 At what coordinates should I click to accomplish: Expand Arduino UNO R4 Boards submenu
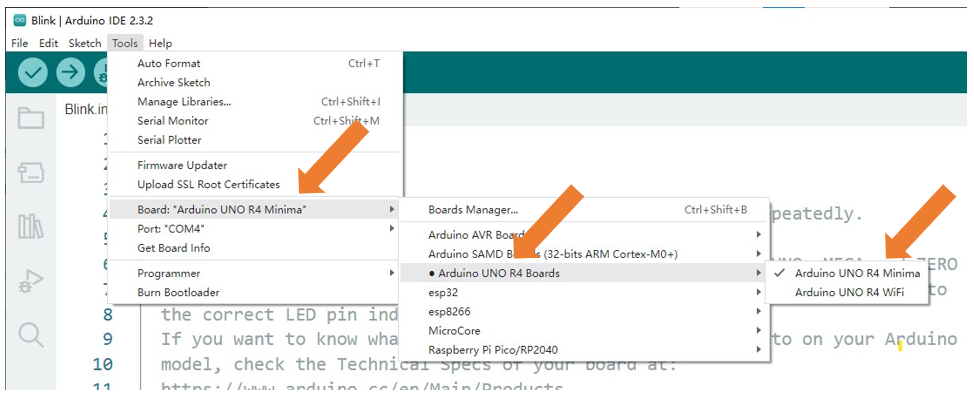(584, 273)
